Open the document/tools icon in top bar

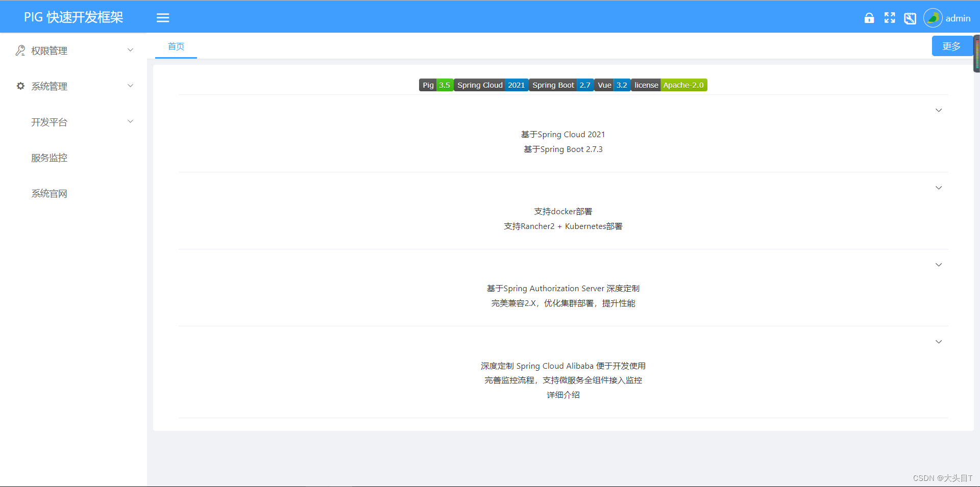click(x=910, y=18)
